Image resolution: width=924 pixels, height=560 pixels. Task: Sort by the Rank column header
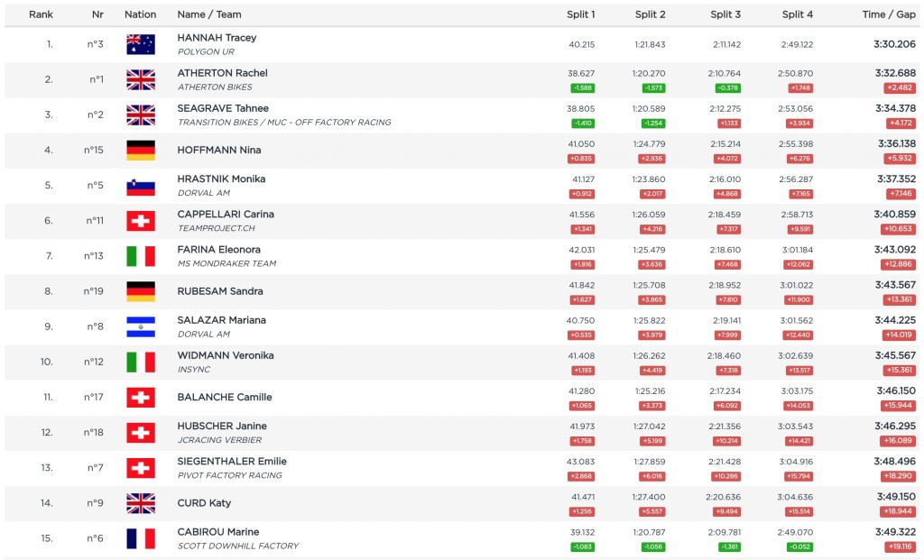[x=41, y=14]
